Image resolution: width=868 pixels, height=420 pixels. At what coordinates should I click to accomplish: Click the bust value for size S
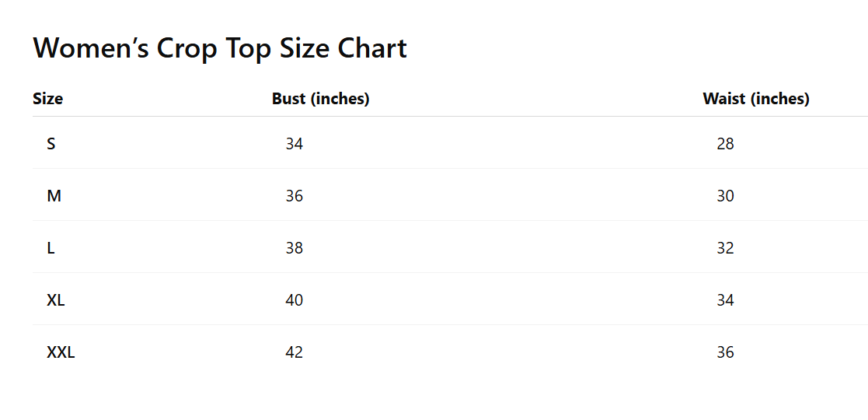pos(294,144)
